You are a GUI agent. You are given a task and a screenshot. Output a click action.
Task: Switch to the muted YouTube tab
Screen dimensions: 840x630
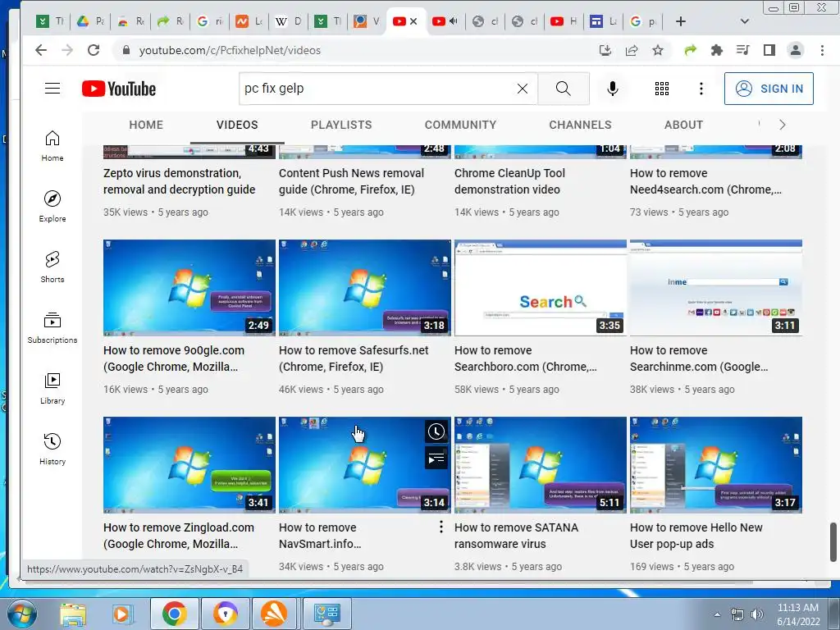(445, 21)
